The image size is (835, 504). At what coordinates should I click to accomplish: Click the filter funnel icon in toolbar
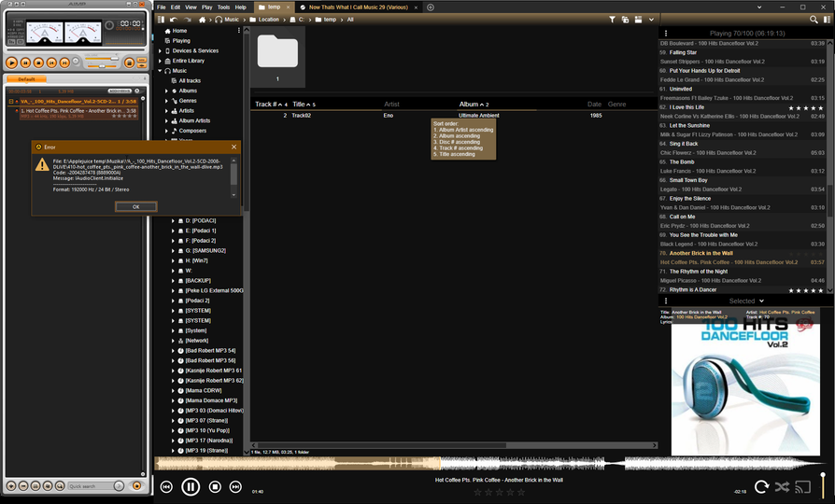[612, 19]
